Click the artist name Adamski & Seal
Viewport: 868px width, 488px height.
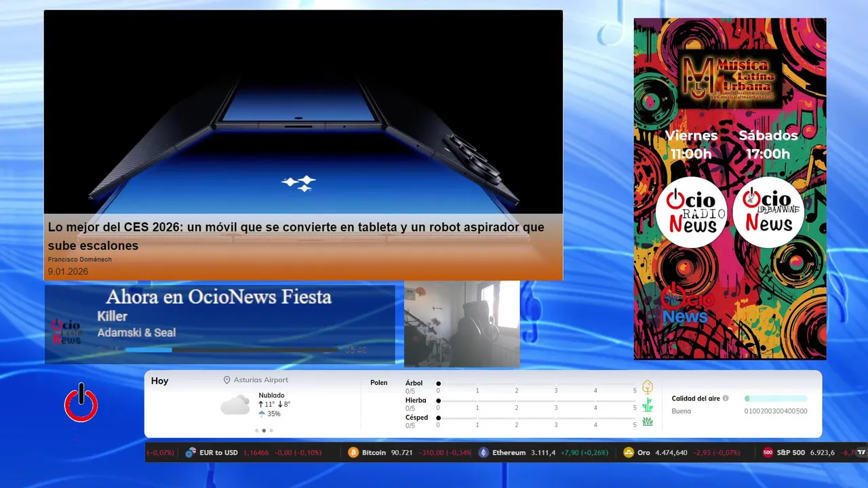click(x=136, y=333)
